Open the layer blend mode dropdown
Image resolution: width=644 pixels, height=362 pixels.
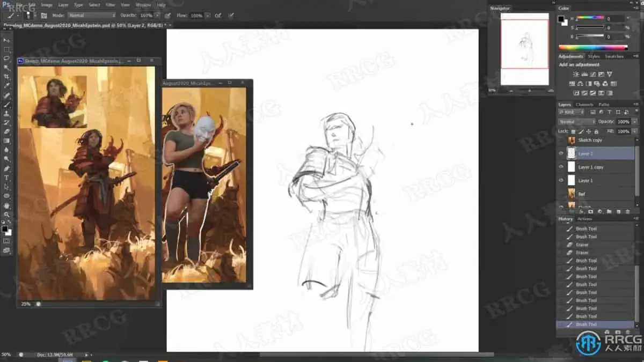pos(577,122)
